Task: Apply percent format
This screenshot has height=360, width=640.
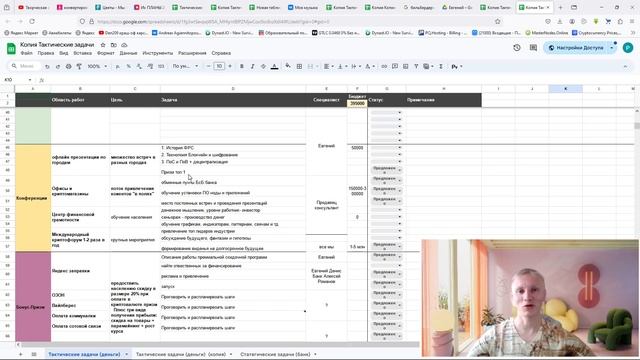Action: click(x=129, y=66)
